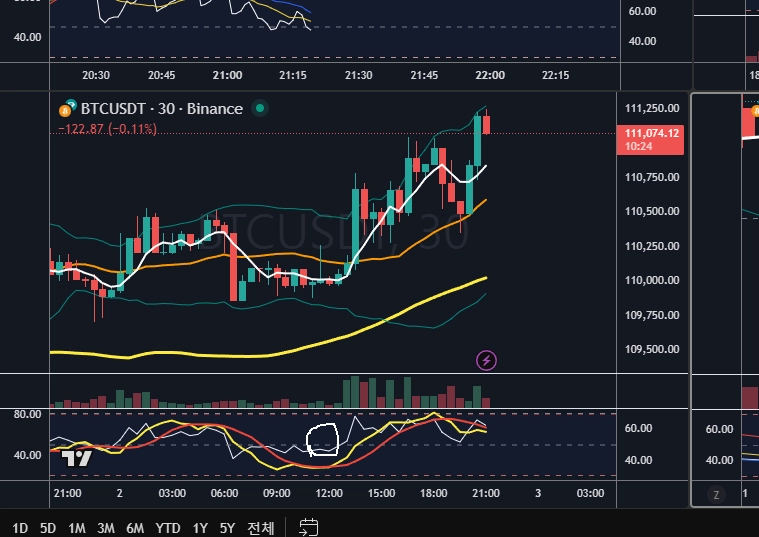Click the 80.00 oscillator scale label
The width and height of the screenshot is (759, 537).
pyautogui.click(x=27, y=414)
